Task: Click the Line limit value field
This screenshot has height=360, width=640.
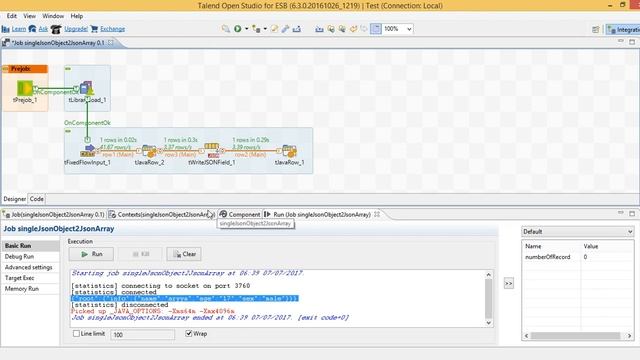Action: point(142,334)
